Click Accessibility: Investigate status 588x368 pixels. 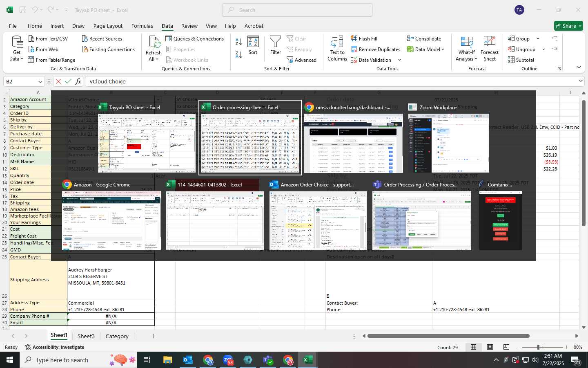(x=55, y=347)
